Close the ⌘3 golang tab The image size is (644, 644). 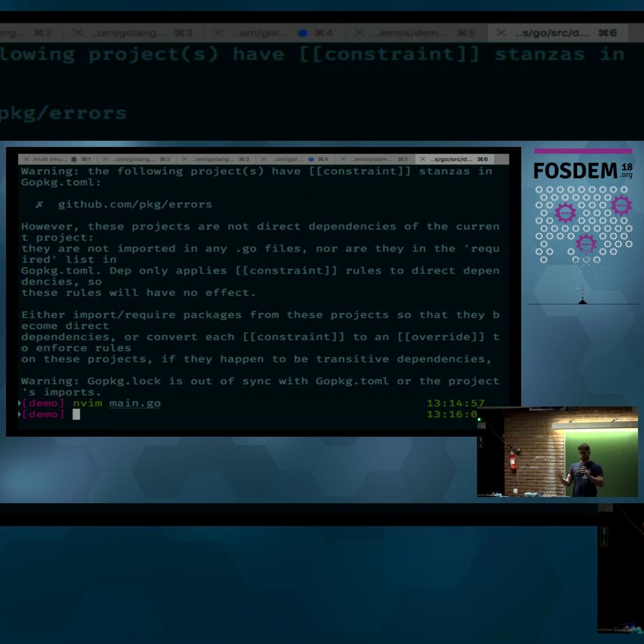tap(184, 159)
